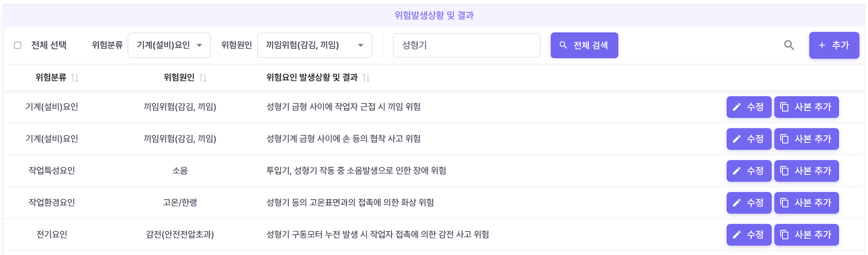
Task: Click the + 추가 button
Action: 834,45
